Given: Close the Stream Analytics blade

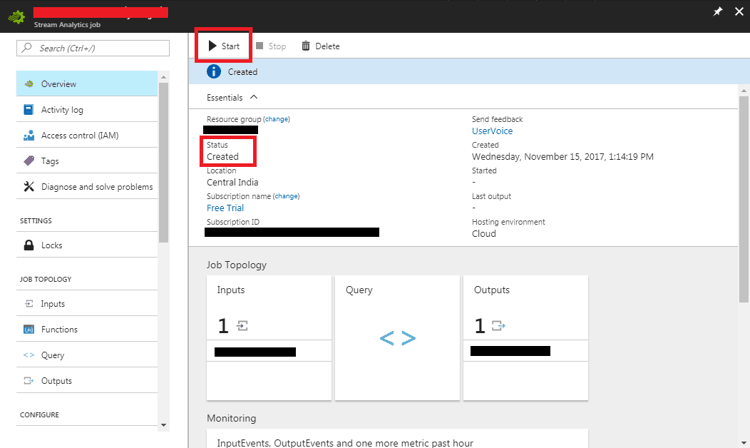Looking at the screenshot, I should [x=739, y=11].
